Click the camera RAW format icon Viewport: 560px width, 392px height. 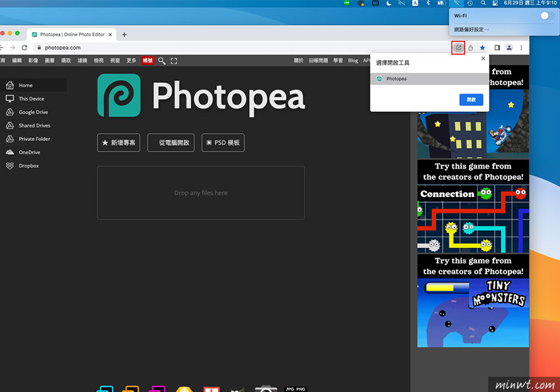point(266,389)
